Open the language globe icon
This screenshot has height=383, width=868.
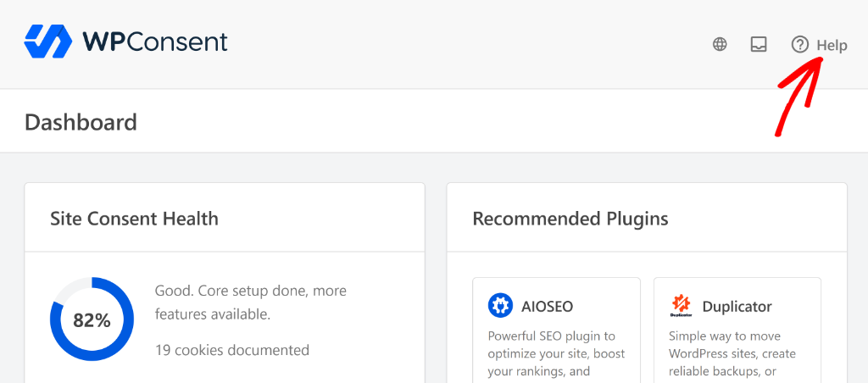tap(720, 44)
